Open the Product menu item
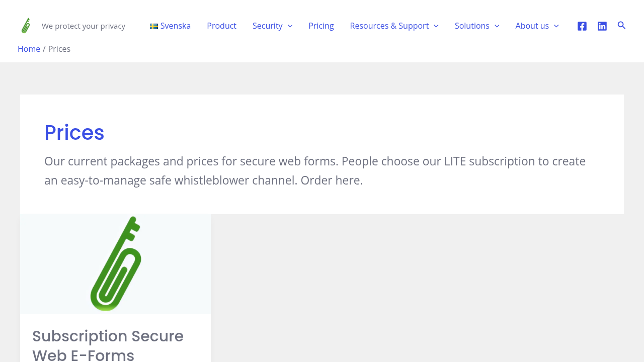644x362 pixels. click(x=221, y=26)
